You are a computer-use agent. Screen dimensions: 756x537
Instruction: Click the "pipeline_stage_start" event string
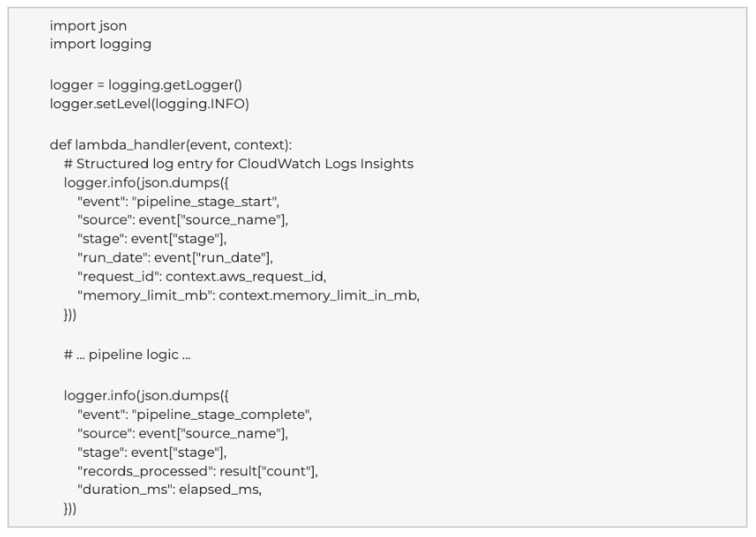205,202
